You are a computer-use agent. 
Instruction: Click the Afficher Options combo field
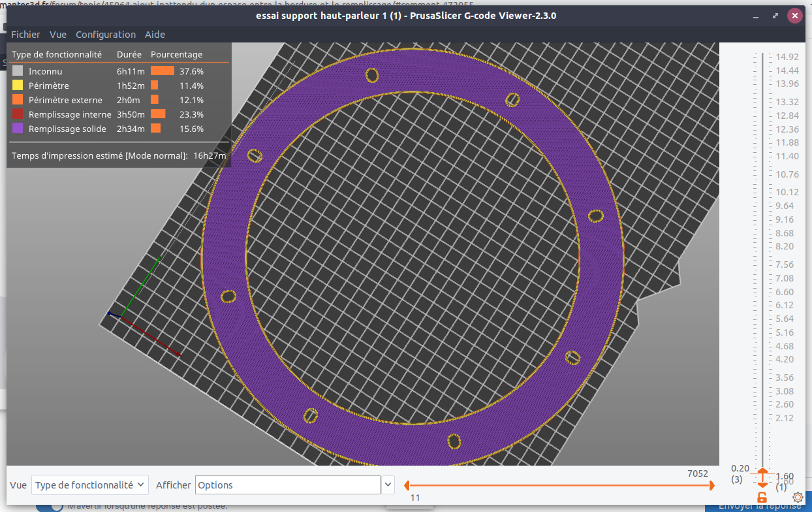click(x=288, y=485)
